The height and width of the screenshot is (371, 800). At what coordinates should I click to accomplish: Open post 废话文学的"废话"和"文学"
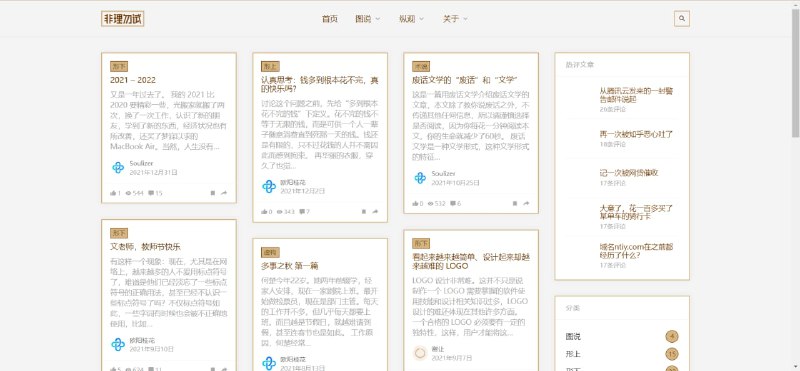coord(465,80)
